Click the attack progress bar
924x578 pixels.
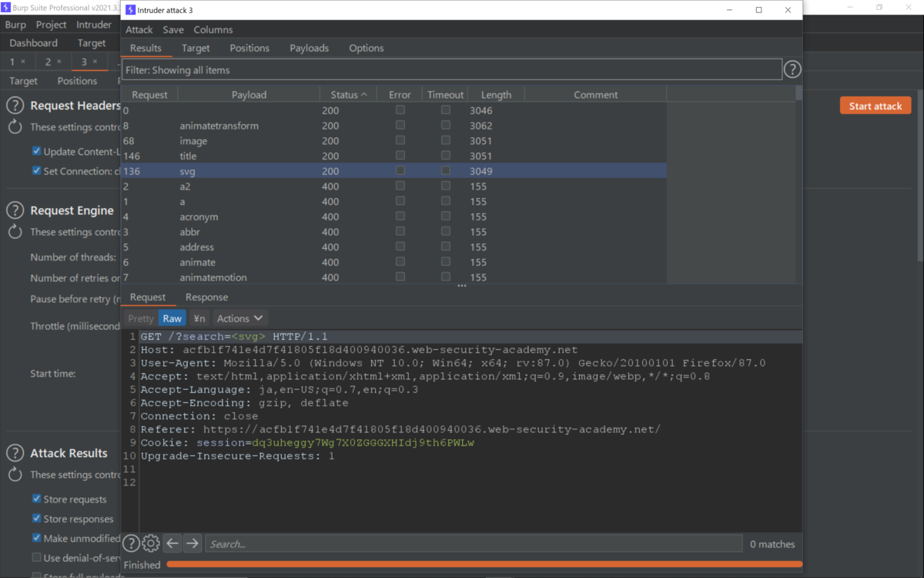pyautogui.click(x=484, y=565)
